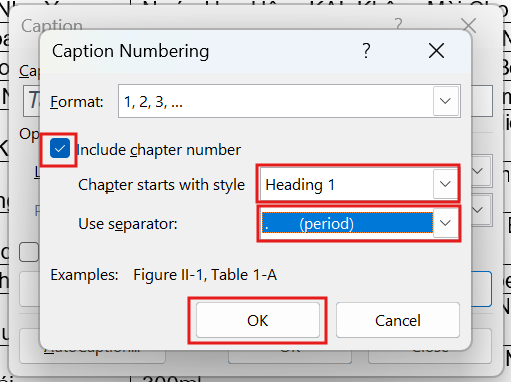Screen dimensions: 511x382
Task: Open the partially hidden Label dropdown arrow
Action: pos(478,171)
